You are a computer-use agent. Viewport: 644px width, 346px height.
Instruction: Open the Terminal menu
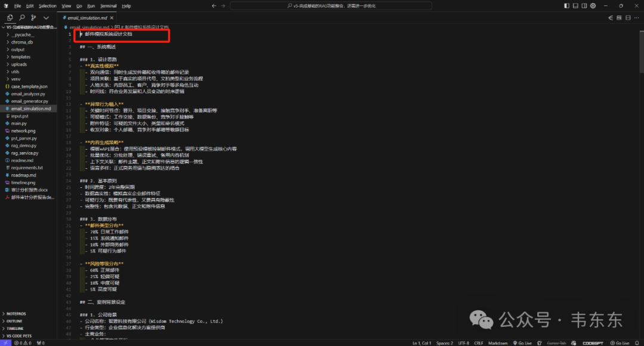point(109,6)
